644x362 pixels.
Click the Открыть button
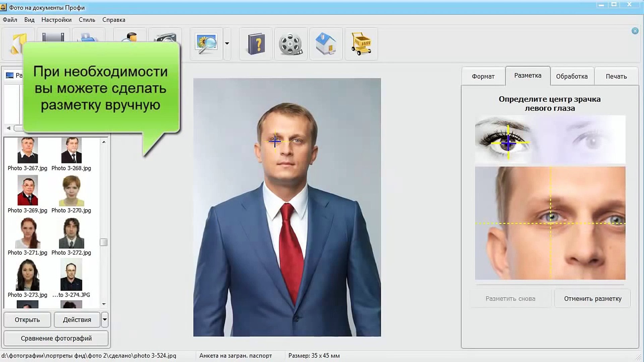(27, 320)
